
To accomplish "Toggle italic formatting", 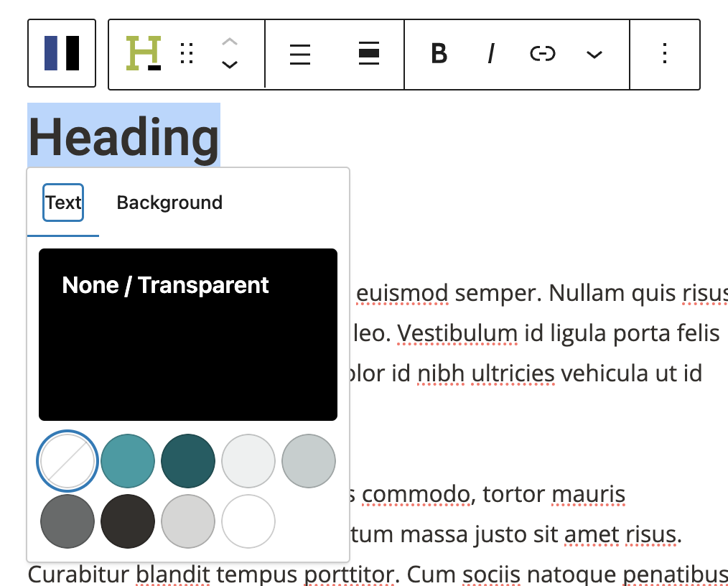I will [x=491, y=54].
